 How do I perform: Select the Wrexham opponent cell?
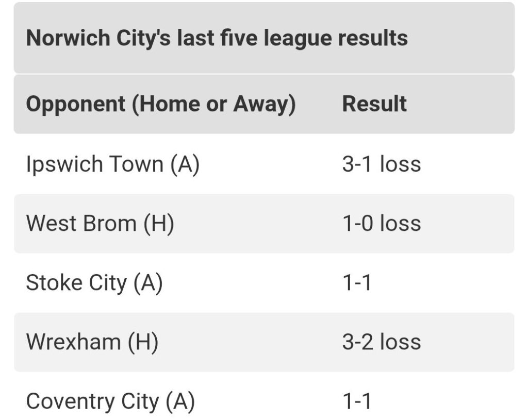tap(92, 342)
